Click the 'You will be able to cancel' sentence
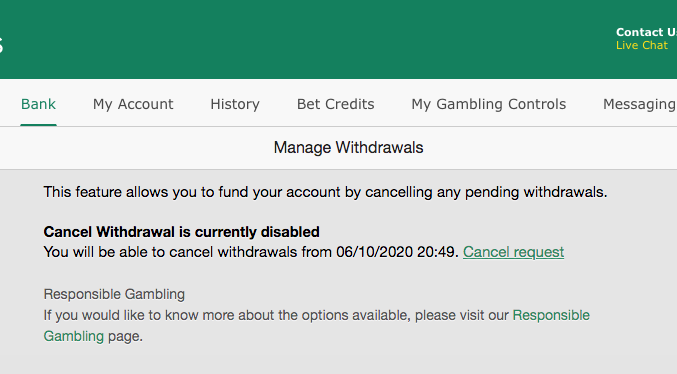This screenshot has width=677, height=374. pyautogui.click(x=251, y=252)
